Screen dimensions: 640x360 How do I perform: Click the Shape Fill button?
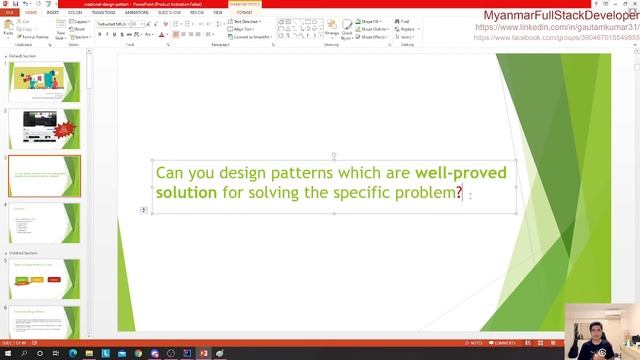pos(369,21)
